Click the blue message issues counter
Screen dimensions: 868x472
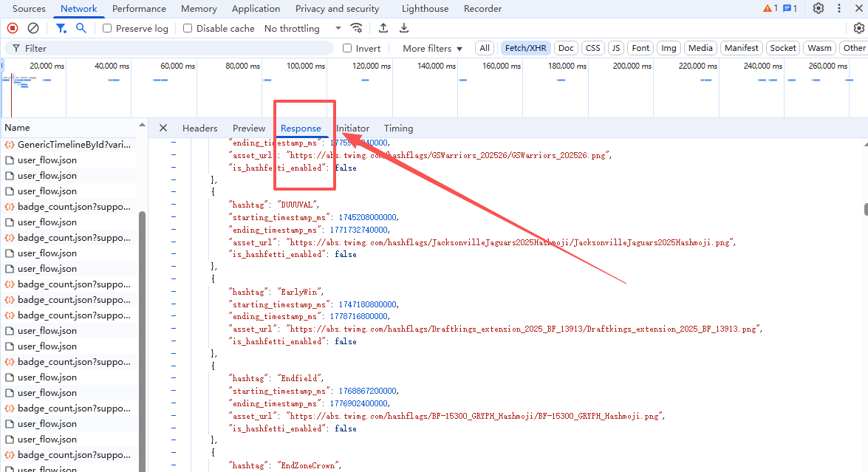[x=790, y=8]
